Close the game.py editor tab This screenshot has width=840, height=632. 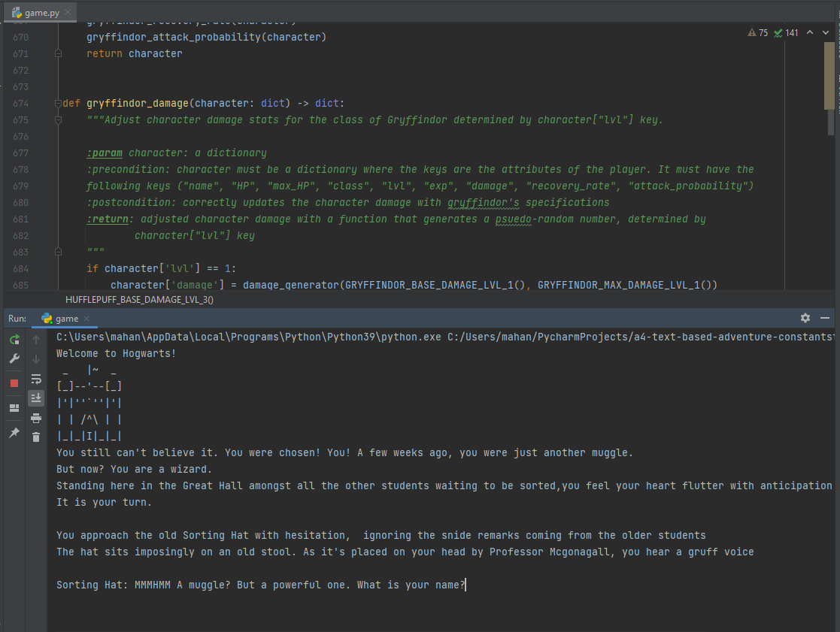click(x=68, y=13)
